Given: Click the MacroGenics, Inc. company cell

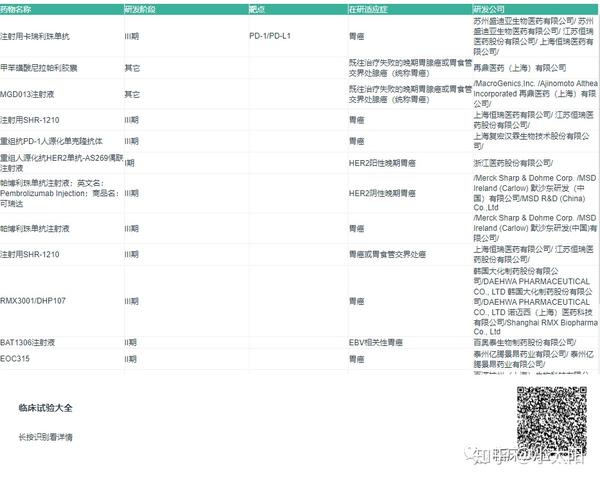Looking at the screenshot, I should coord(535,93).
